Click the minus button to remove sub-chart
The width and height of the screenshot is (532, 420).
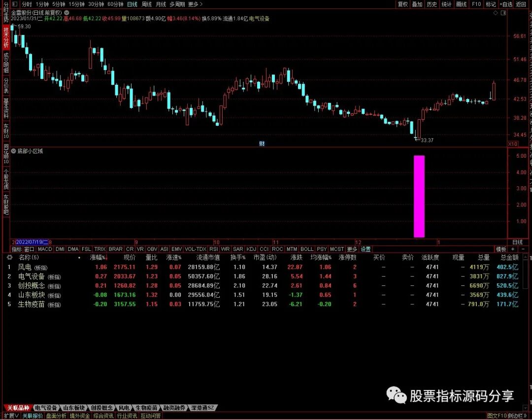pos(523,249)
